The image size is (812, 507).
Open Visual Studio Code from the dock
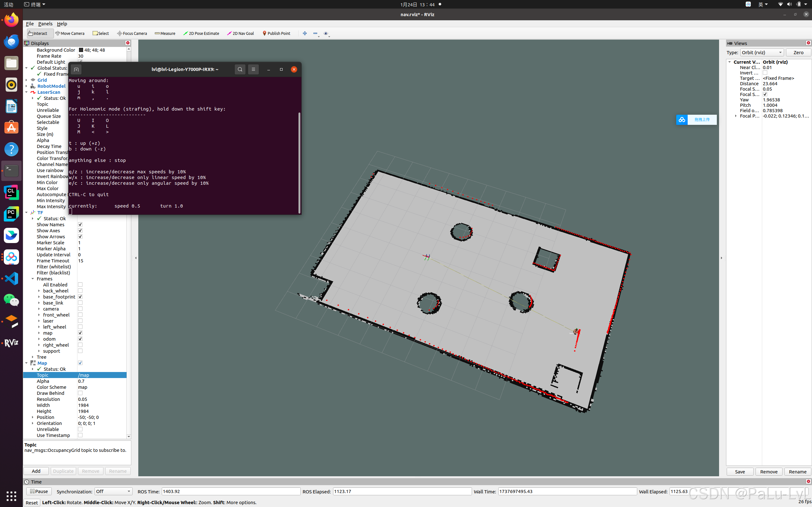[x=11, y=278]
